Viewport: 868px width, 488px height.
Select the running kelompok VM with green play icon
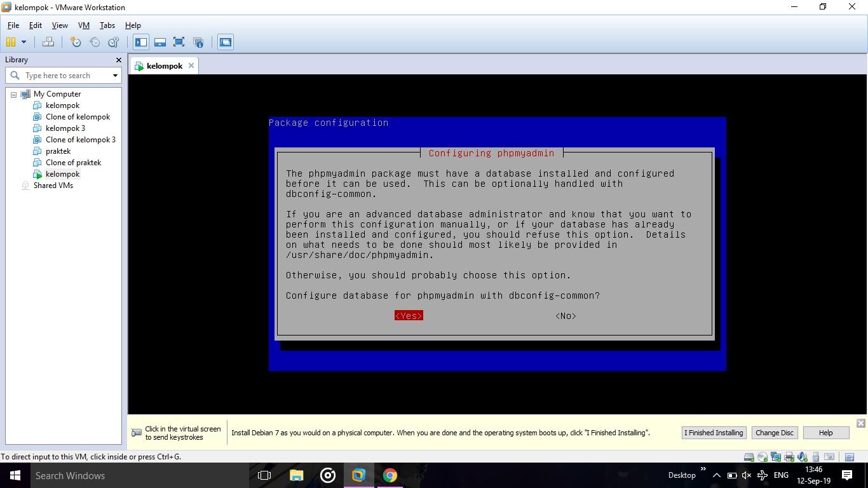click(x=62, y=174)
